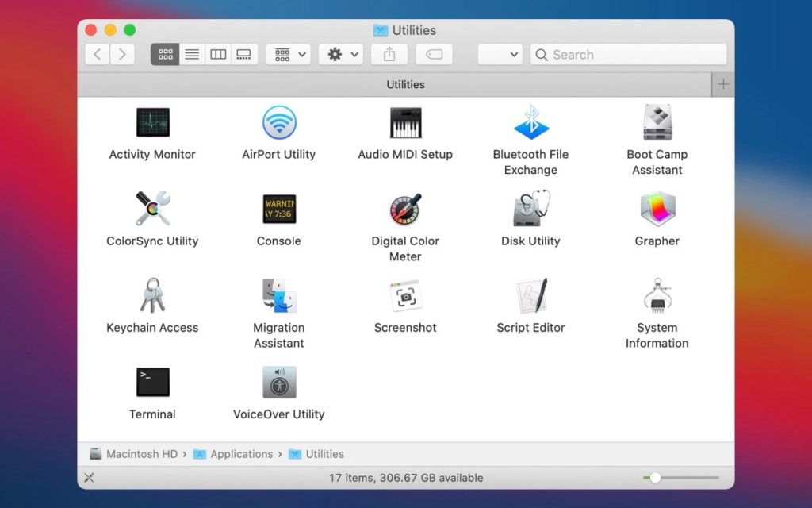
Task: Select Keychain Access
Action: tap(151, 296)
